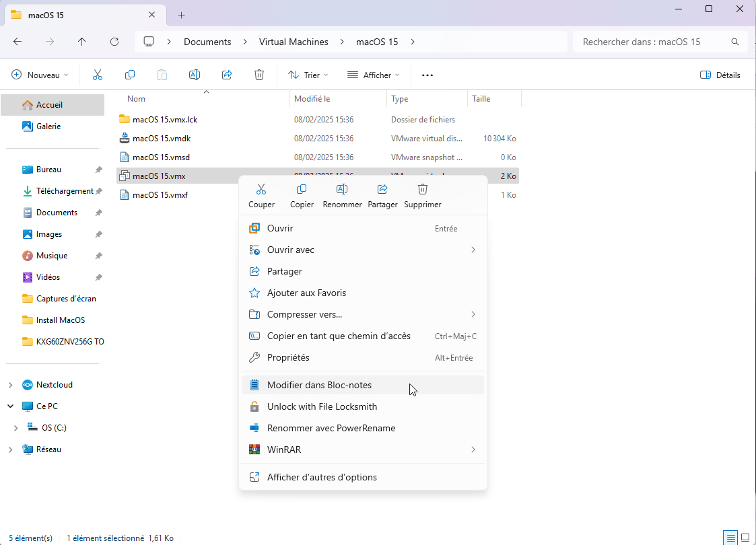Screen dimensions: 756x545
Task: Click the PC icon in the address bar
Action: coord(149,42)
